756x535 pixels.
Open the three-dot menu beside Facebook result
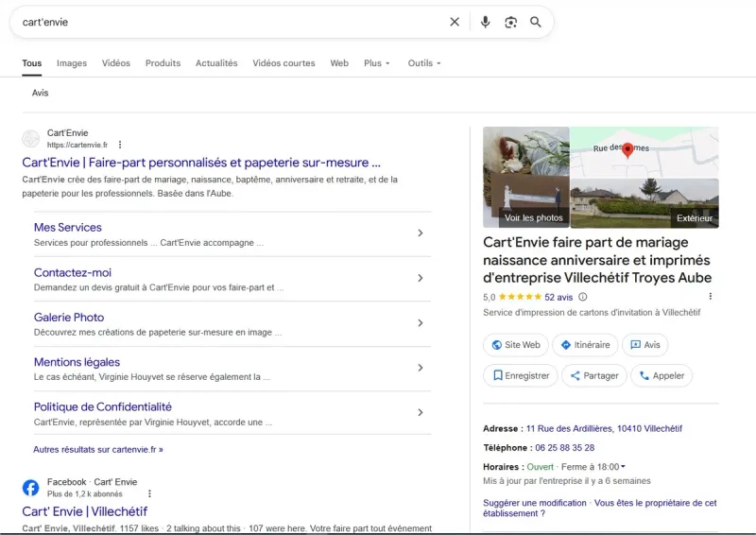coord(149,493)
